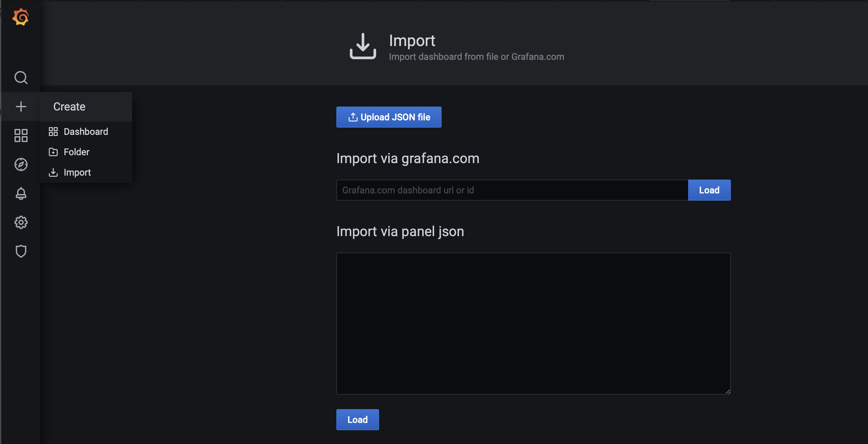Open the Server Admin shield icon
This screenshot has height=444, width=868.
[x=21, y=252]
